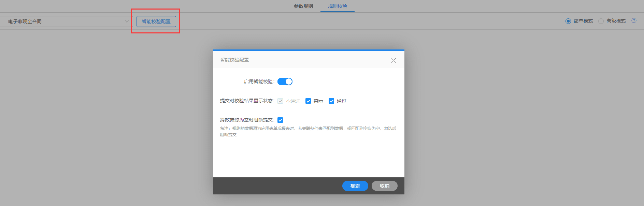
Task: Confirm with the 确定 button
Action: point(355,186)
